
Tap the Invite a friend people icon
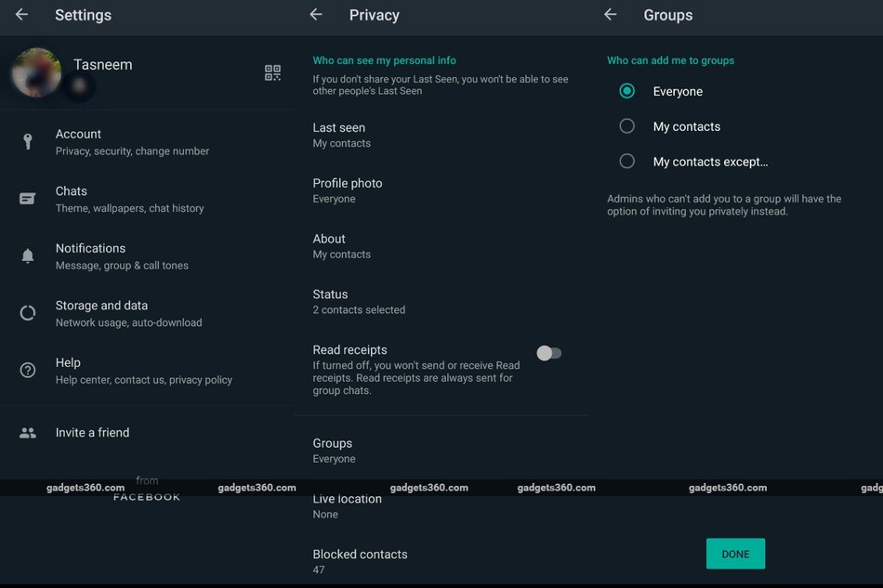28,433
